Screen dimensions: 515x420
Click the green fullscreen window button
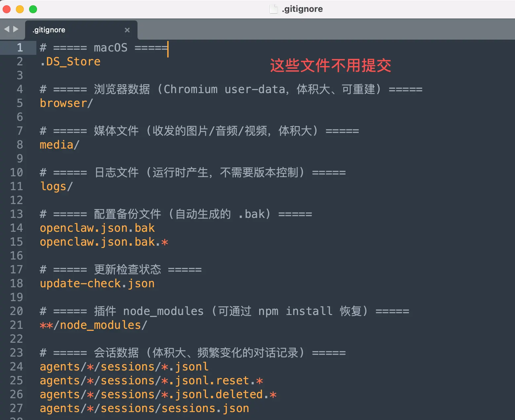[33, 9]
